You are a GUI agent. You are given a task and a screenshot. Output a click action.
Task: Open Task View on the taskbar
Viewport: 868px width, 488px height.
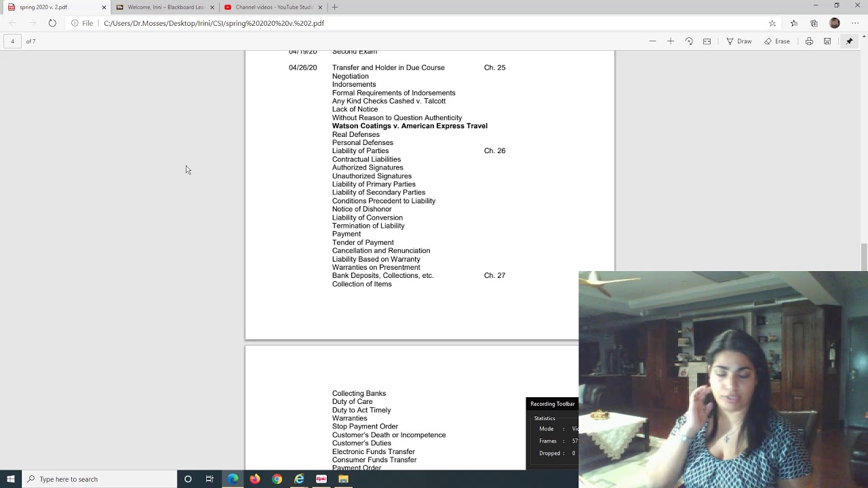coord(210,479)
